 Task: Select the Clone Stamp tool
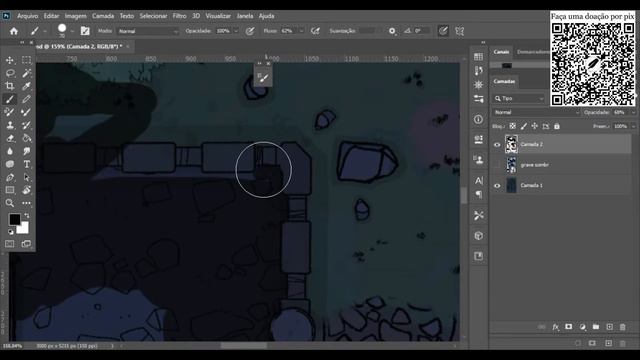click(x=10, y=125)
